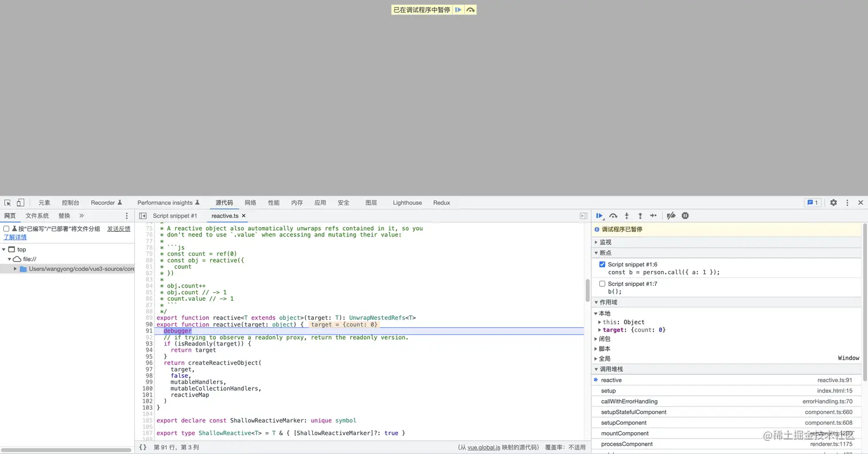Switch to the 网络 (Network) panel
Screen dimensions: 868x454
click(x=250, y=203)
